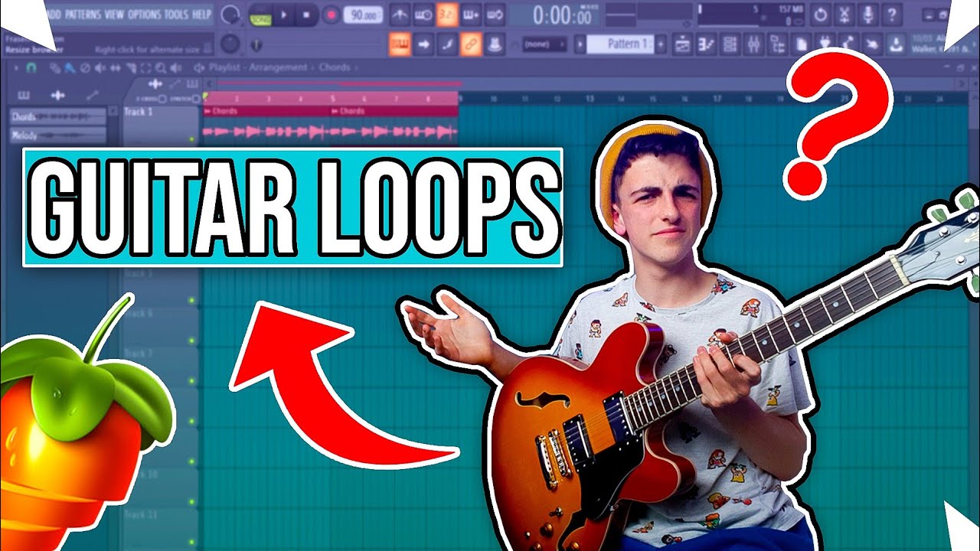Click the audio editor scissors icon
The width and height of the screenshot is (980, 551).
click(844, 14)
